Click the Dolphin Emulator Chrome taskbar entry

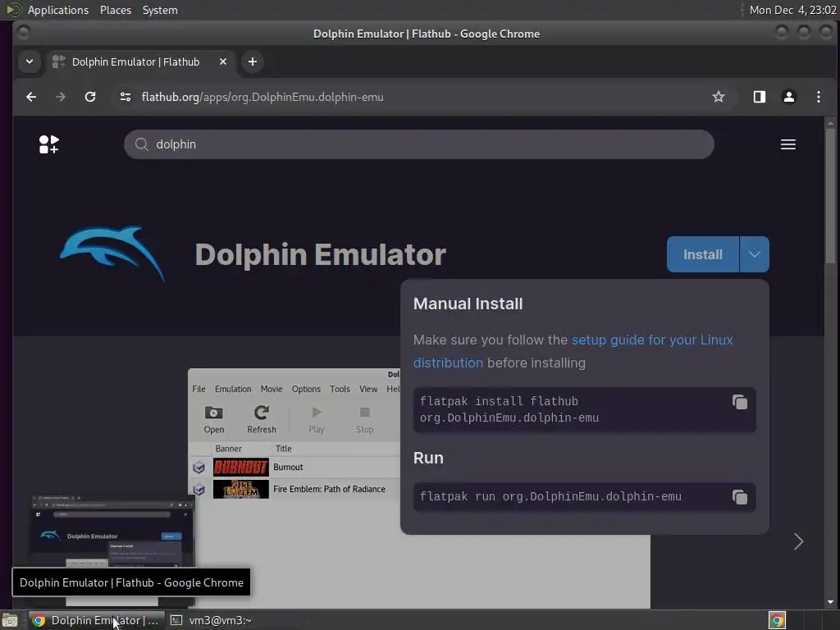97,620
